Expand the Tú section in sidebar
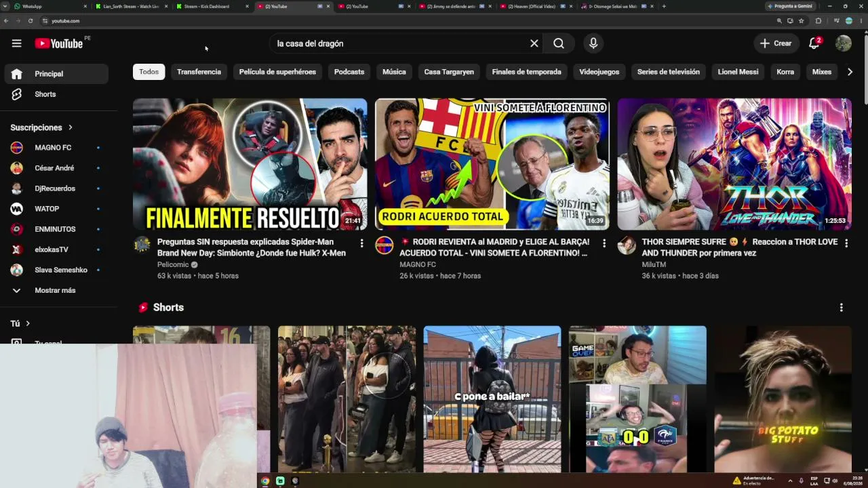This screenshot has width=868, height=488. pyautogui.click(x=20, y=324)
